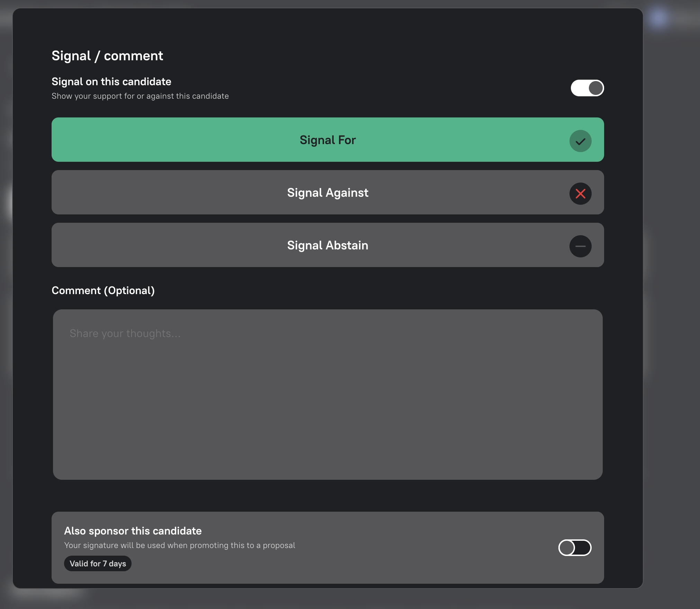Choose the Signal Against option
The height and width of the screenshot is (609, 700).
pyautogui.click(x=327, y=192)
